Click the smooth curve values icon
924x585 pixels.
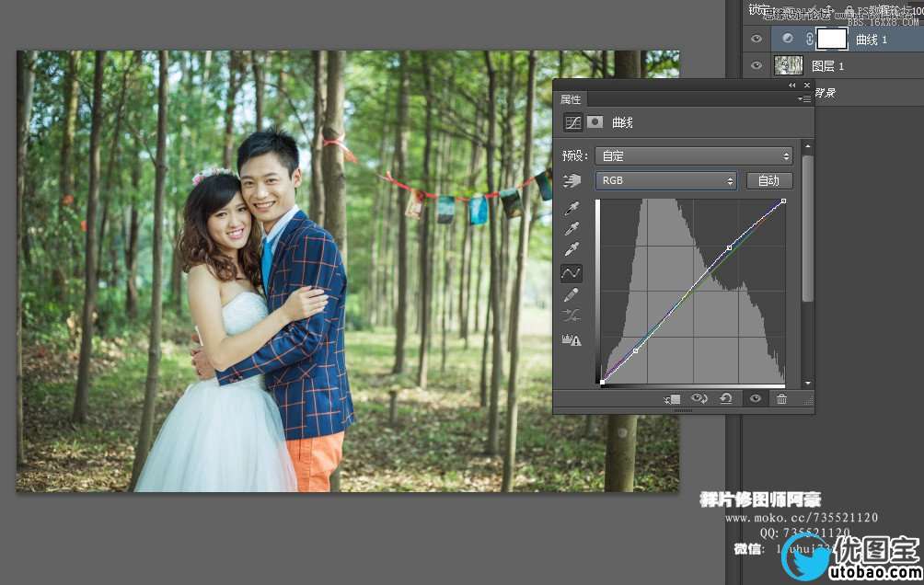coord(571,315)
